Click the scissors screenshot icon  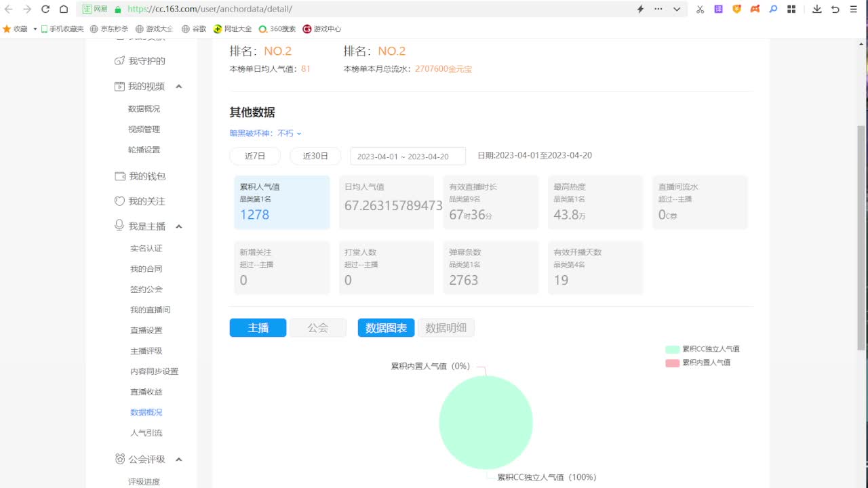(701, 9)
